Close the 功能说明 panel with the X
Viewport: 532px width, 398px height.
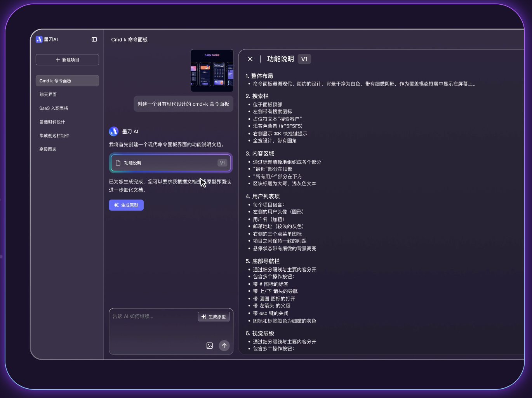point(250,59)
